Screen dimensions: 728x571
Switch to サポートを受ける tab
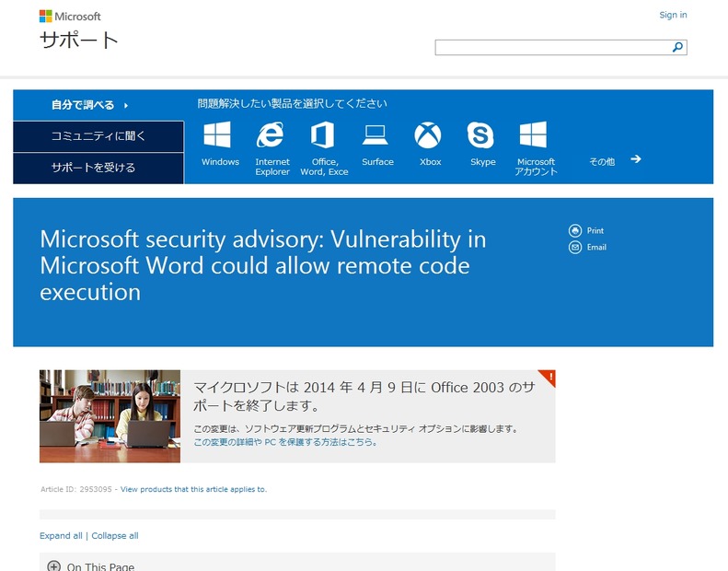pos(98,168)
